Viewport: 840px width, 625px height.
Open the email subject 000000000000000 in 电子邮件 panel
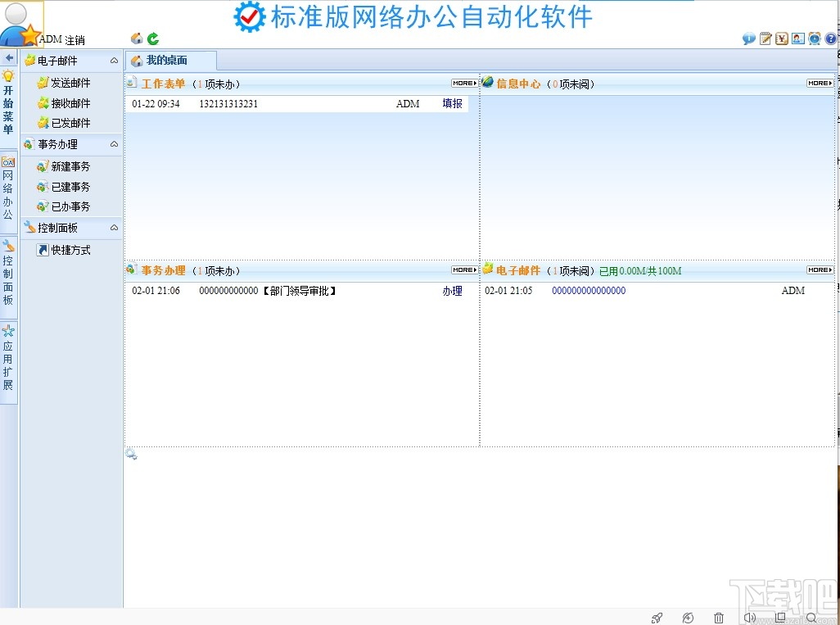pos(588,290)
